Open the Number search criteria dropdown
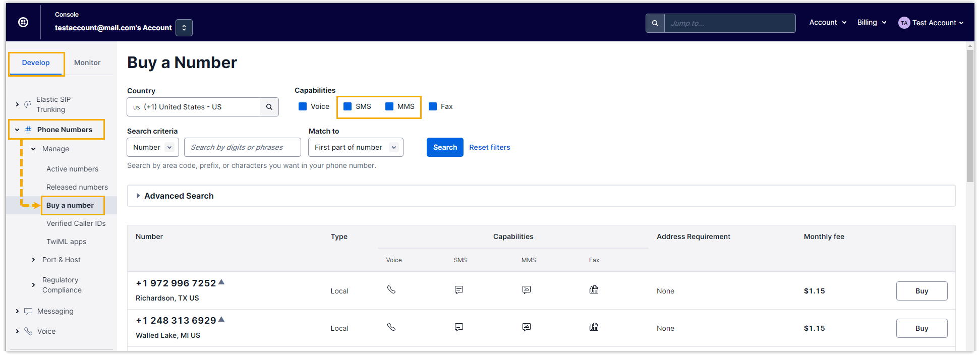This screenshot has height=357, width=980. (x=153, y=147)
